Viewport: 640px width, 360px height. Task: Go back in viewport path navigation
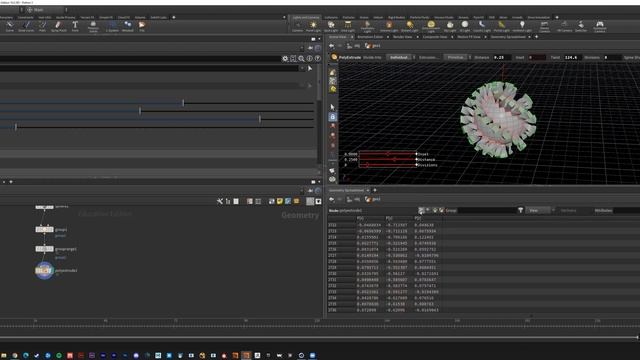click(332, 46)
